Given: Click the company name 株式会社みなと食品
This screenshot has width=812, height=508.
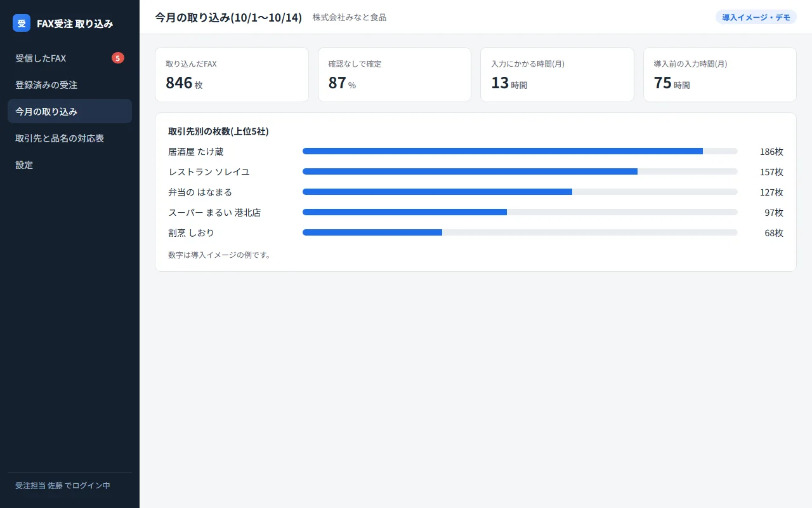Looking at the screenshot, I should 350,17.
